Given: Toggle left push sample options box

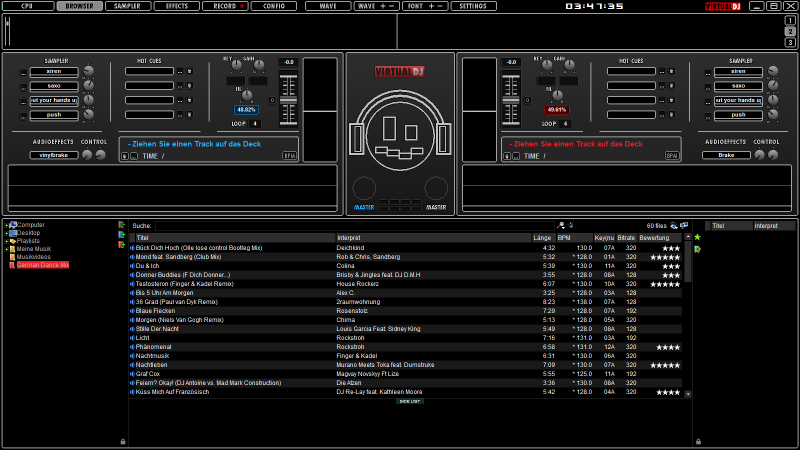Looking at the screenshot, I should [x=23, y=117].
